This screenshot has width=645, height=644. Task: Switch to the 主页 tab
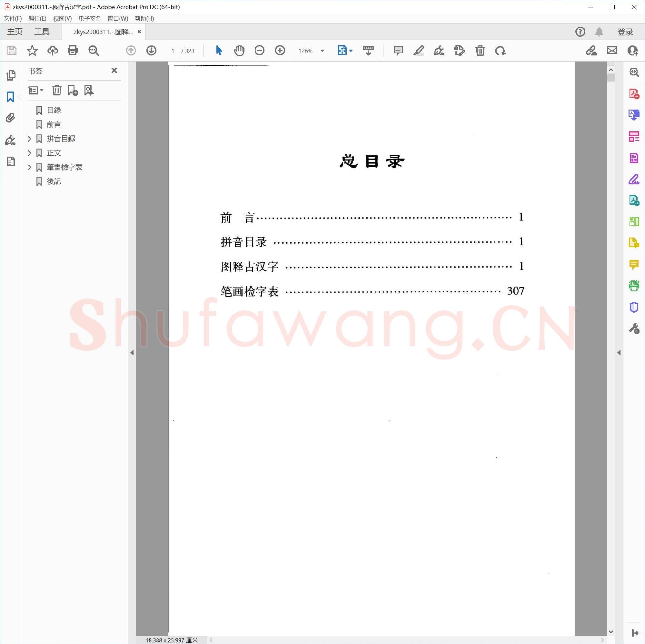click(15, 31)
